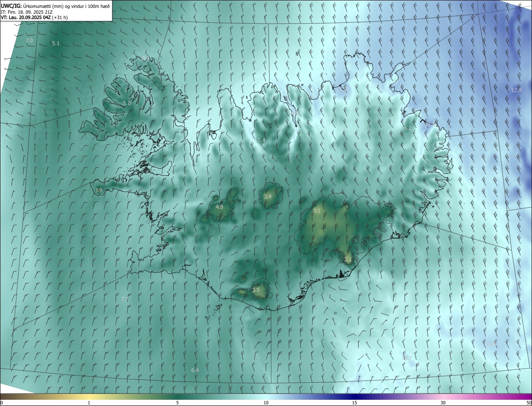Click the '5' tick on the colour scale
Image resolution: width=532 pixels, height=406 pixels.
click(177, 403)
